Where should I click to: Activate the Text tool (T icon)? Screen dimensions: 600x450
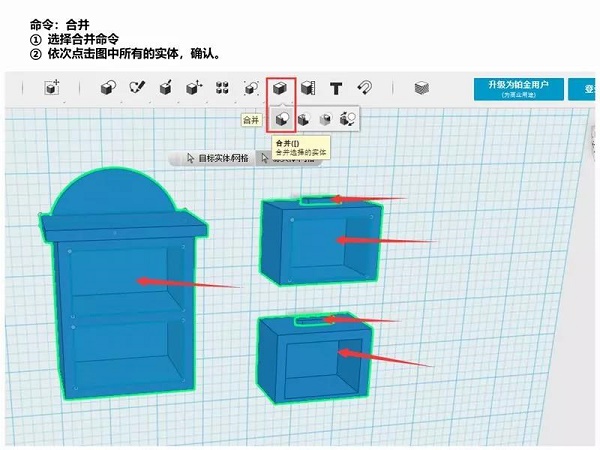[x=337, y=89]
